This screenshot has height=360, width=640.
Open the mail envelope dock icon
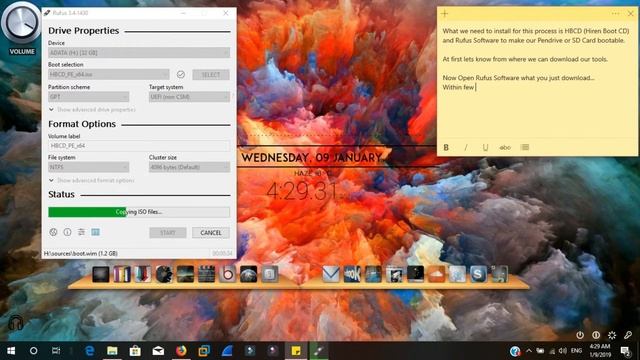(331, 274)
